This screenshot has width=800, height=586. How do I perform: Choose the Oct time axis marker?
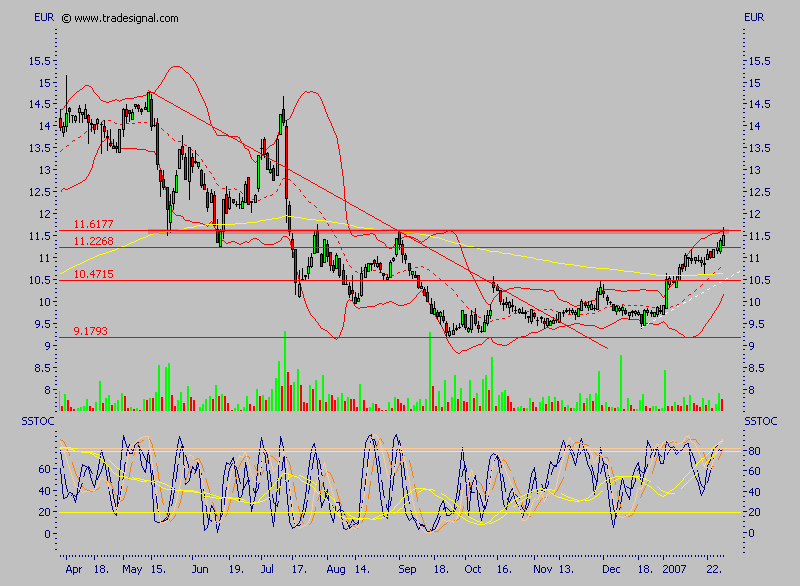pyautogui.click(x=473, y=567)
